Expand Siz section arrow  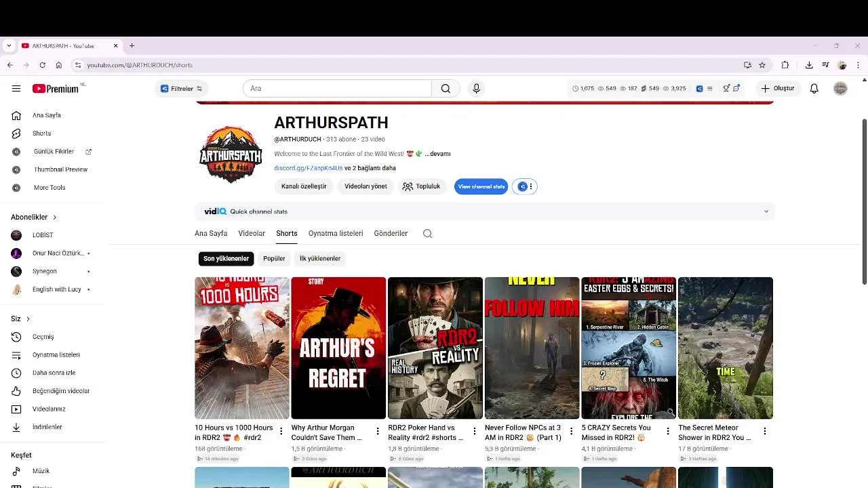click(28, 319)
